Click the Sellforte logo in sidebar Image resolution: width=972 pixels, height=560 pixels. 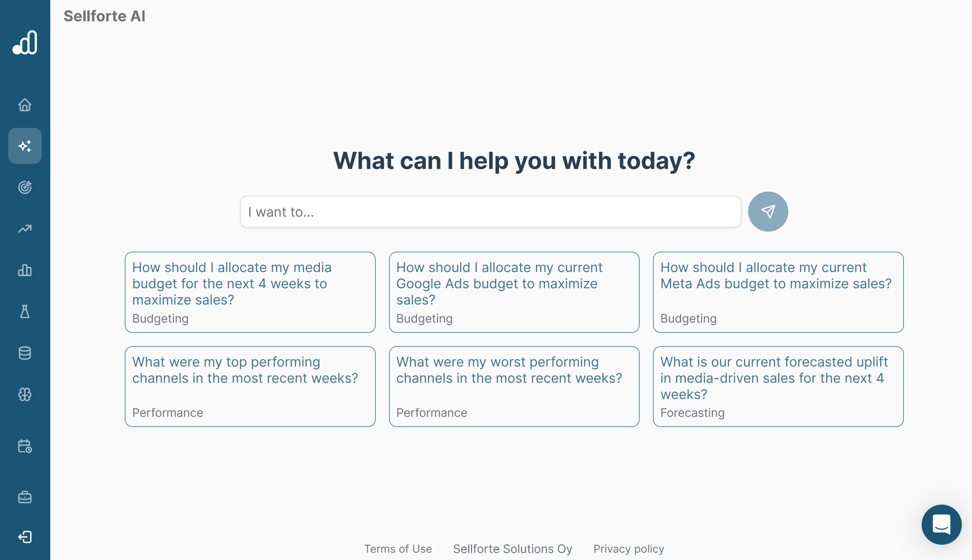(25, 43)
